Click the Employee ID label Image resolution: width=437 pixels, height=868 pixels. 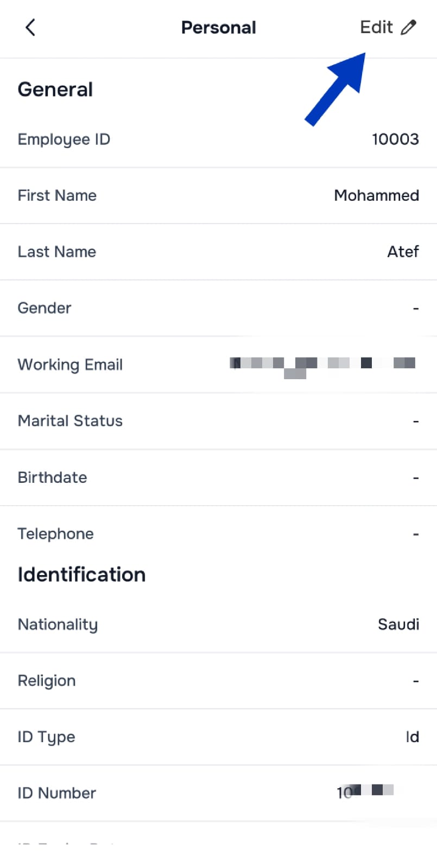64,139
